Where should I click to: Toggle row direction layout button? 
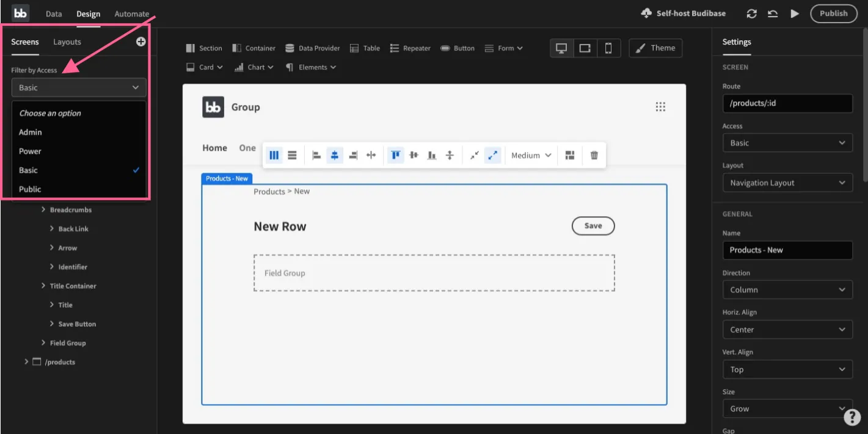coord(293,156)
